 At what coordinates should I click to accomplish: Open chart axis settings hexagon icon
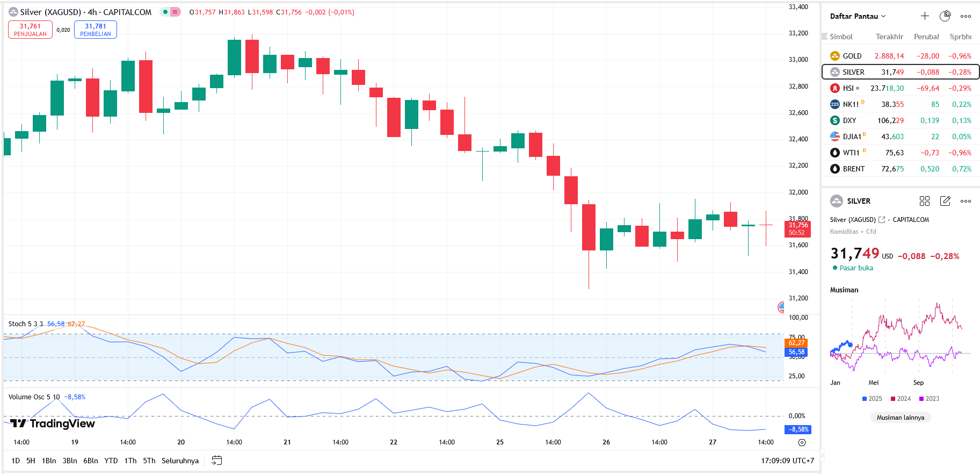click(x=802, y=442)
